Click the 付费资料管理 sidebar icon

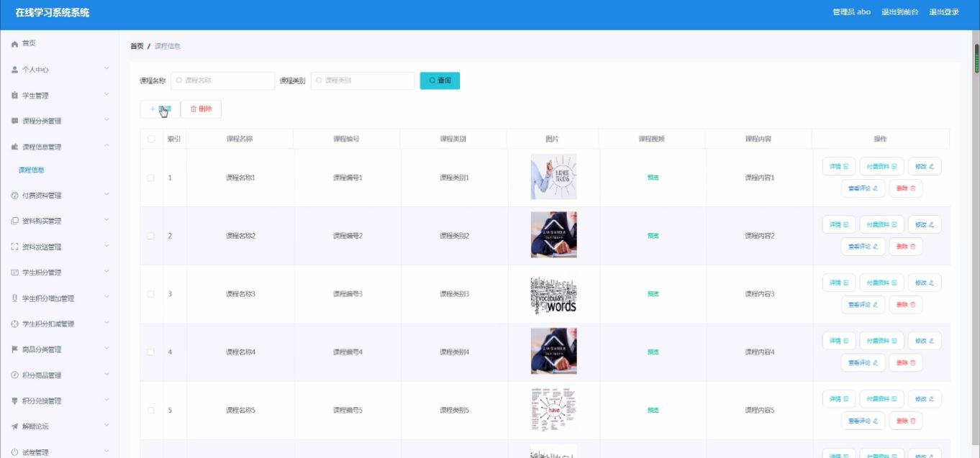[14, 196]
